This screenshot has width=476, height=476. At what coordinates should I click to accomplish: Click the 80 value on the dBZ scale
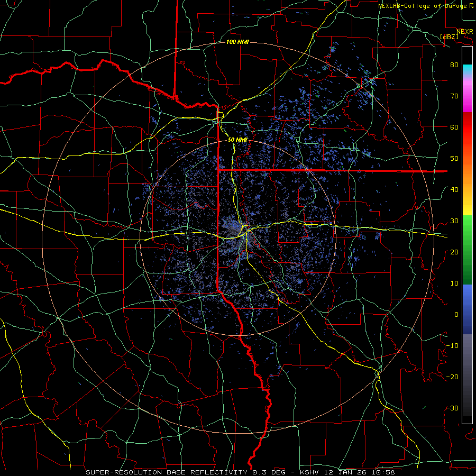[454, 65]
